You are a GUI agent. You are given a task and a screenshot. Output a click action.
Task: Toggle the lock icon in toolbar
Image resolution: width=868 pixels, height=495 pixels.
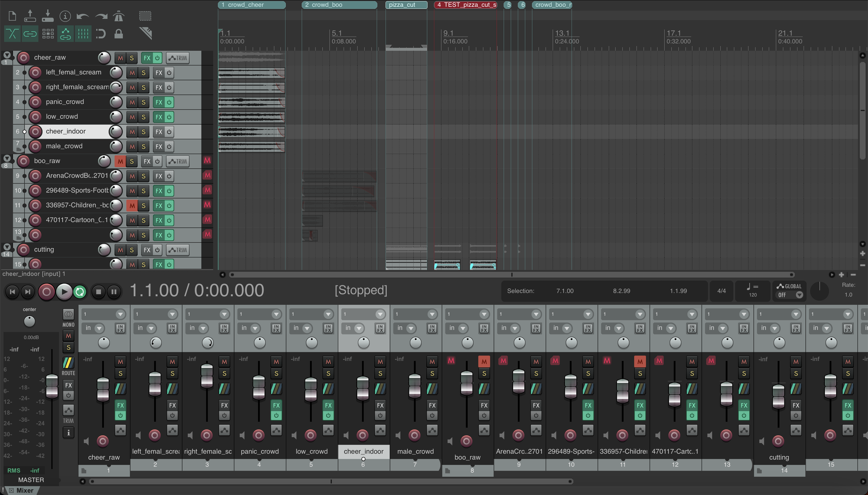tap(119, 34)
